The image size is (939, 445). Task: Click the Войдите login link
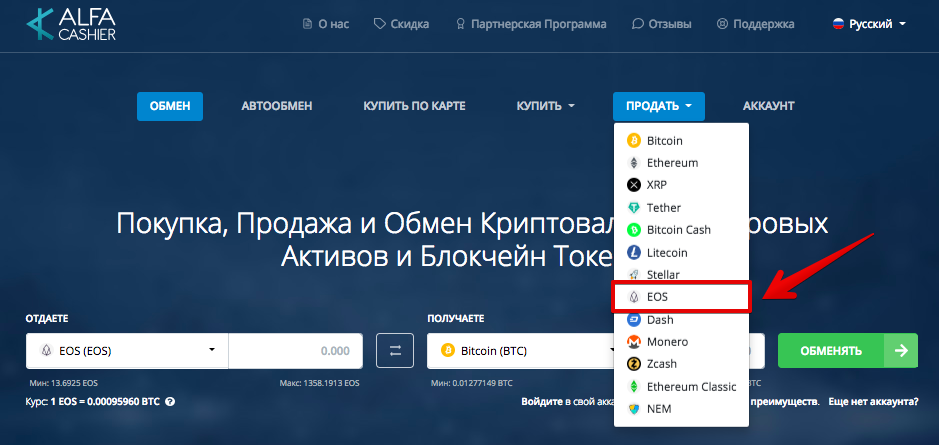coord(542,402)
